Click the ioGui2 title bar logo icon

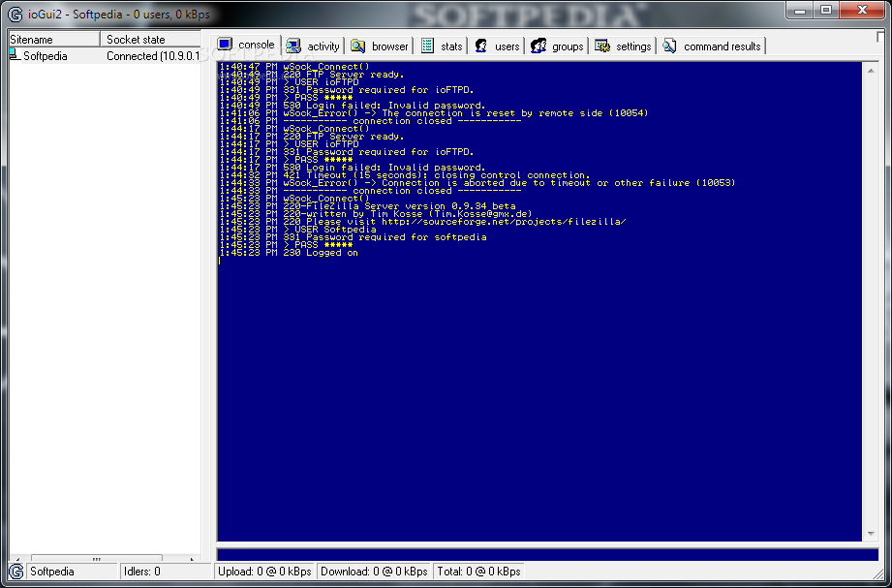[x=15, y=15]
